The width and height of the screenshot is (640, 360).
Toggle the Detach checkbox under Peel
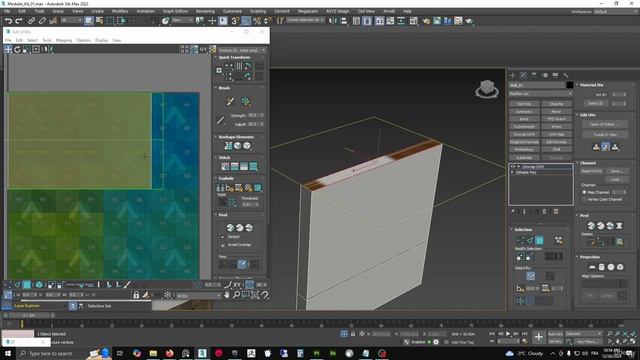(223, 237)
